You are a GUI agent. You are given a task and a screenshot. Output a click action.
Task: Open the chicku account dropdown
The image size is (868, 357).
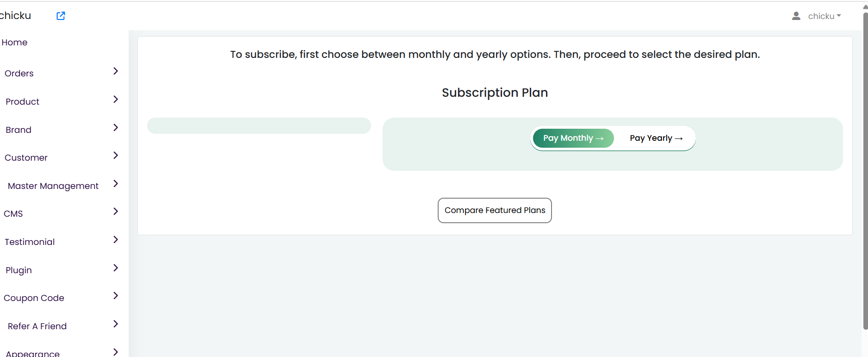[x=824, y=16]
